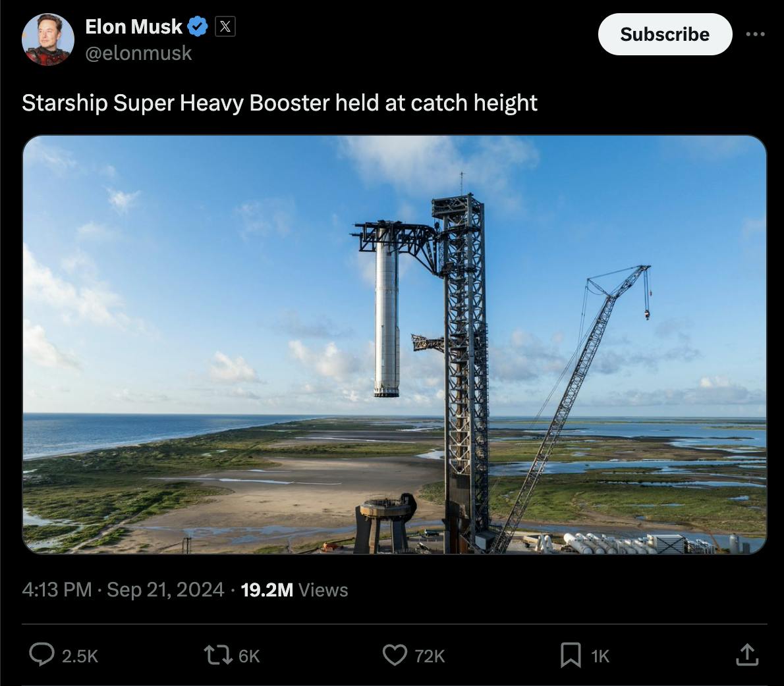Click the share upload arrow icon
The width and height of the screenshot is (784, 686).
pos(747,655)
